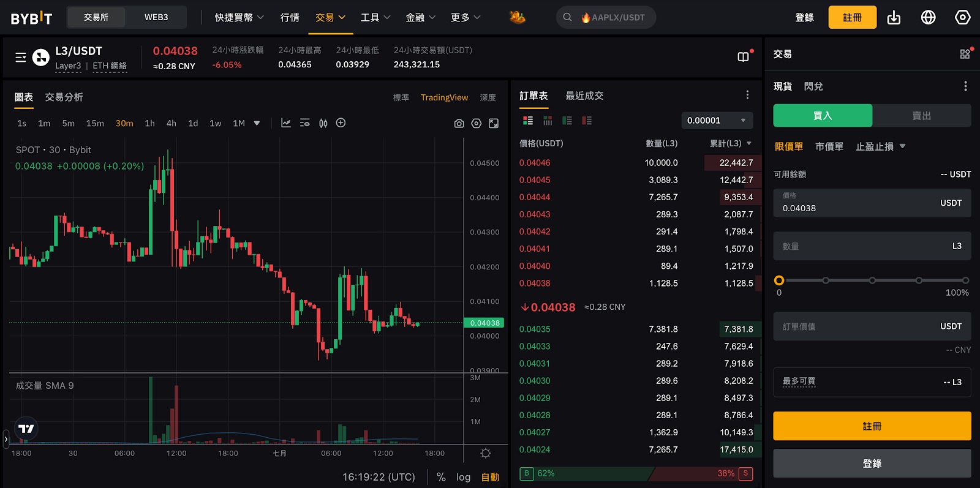Select the horizontal order book layout icon
The width and height of the screenshot is (980, 488).
click(x=548, y=121)
